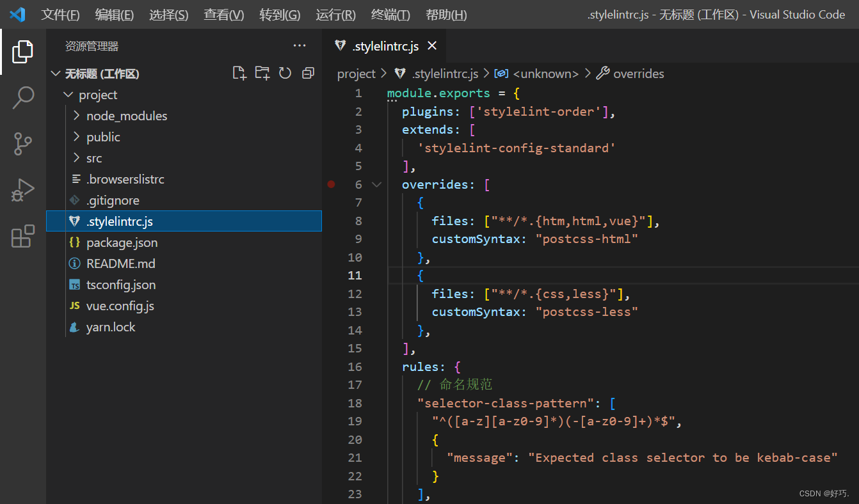859x504 pixels.
Task: Click the New Folder icon in explorer
Action: (x=262, y=74)
